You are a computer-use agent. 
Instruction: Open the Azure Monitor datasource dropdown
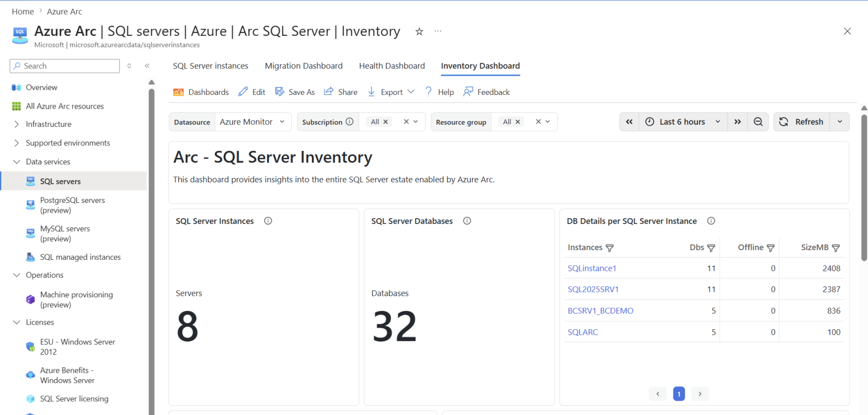[253, 122]
